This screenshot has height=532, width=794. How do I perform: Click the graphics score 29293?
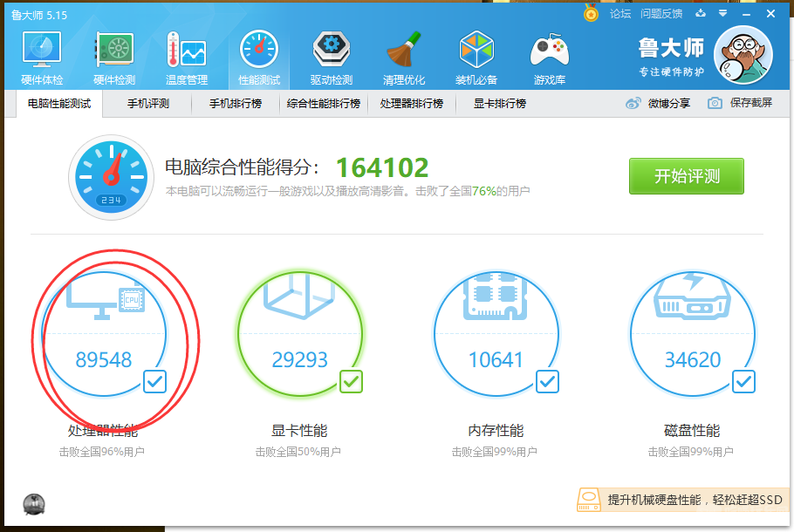pyautogui.click(x=300, y=360)
